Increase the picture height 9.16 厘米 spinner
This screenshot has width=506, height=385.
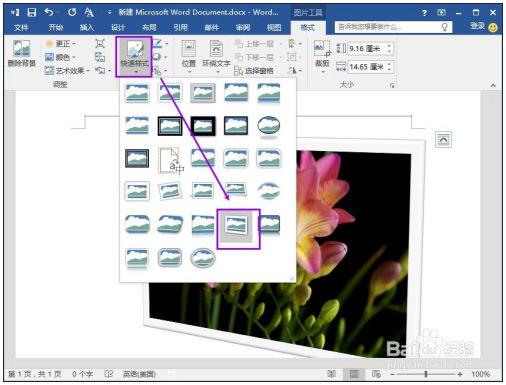389,46
